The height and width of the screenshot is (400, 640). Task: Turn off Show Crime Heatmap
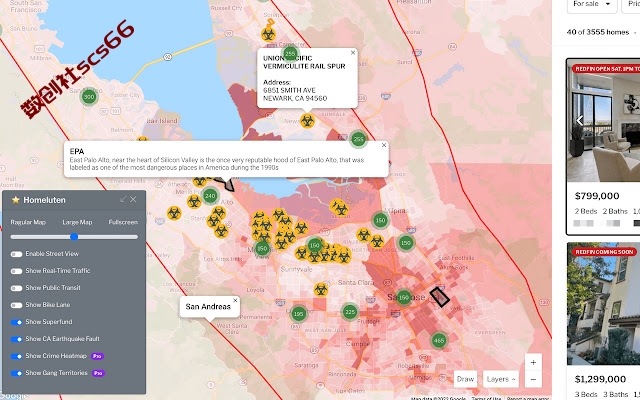tap(16, 356)
